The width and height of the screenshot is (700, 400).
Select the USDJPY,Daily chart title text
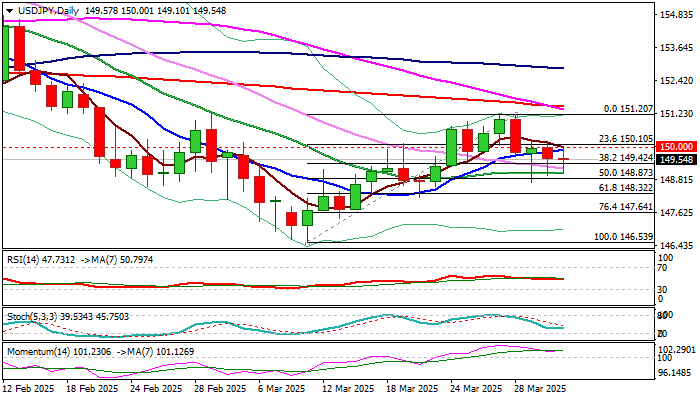point(44,7)
